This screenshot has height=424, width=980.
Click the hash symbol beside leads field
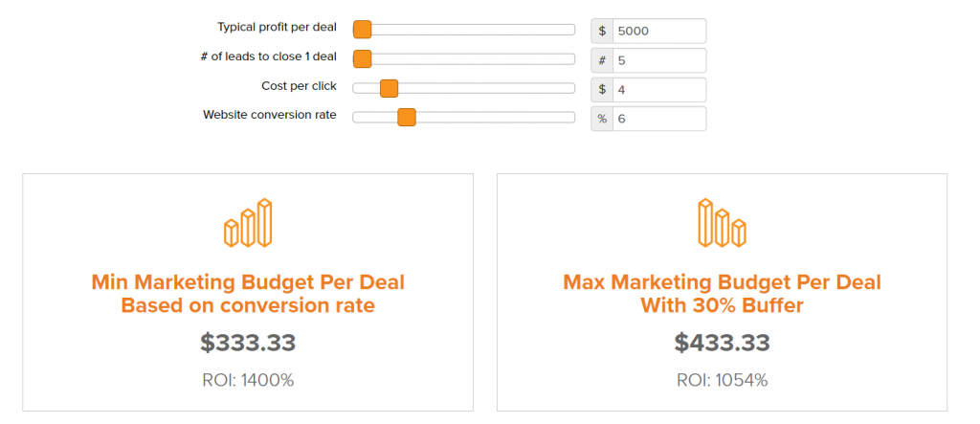[602, 60]
